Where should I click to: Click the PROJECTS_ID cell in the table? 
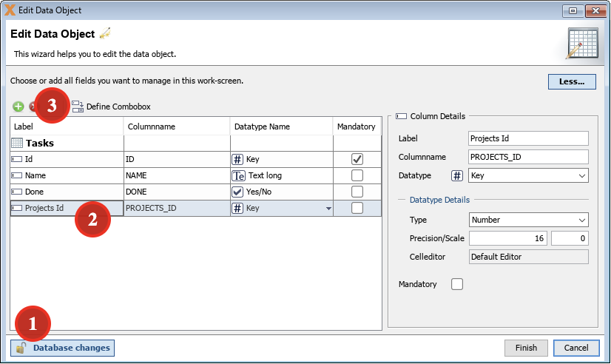[177, 208]
